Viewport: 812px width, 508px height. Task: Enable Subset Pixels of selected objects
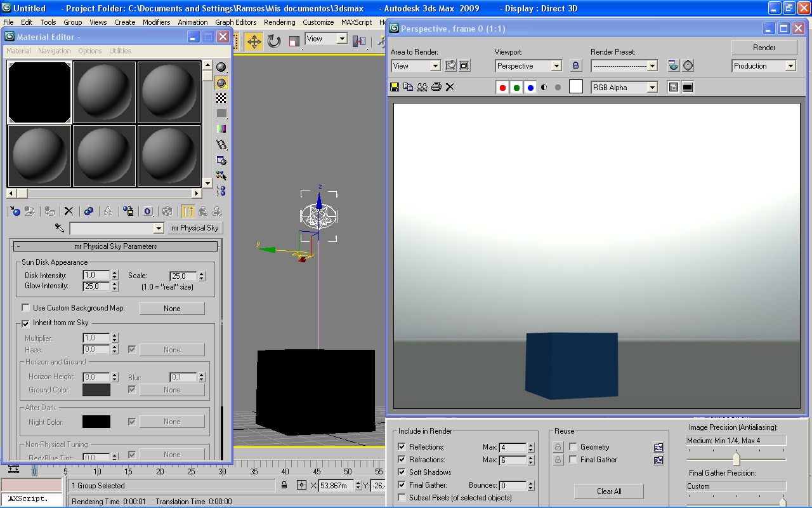click(402, 498)
